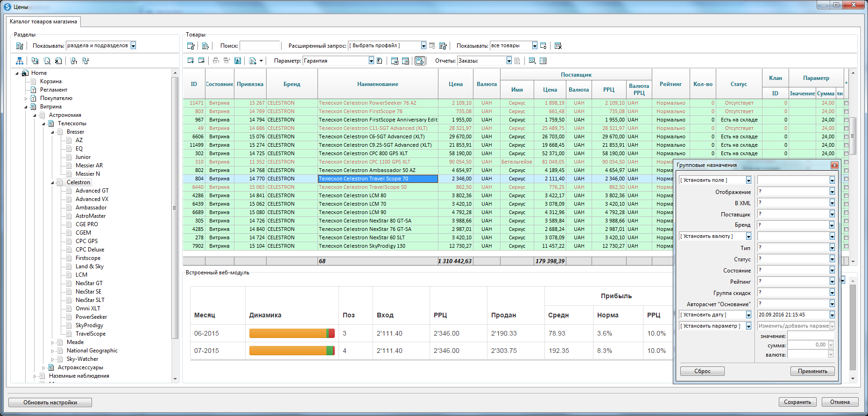Open the Разделы Показывать dropdown

click(x=134, y=46)
